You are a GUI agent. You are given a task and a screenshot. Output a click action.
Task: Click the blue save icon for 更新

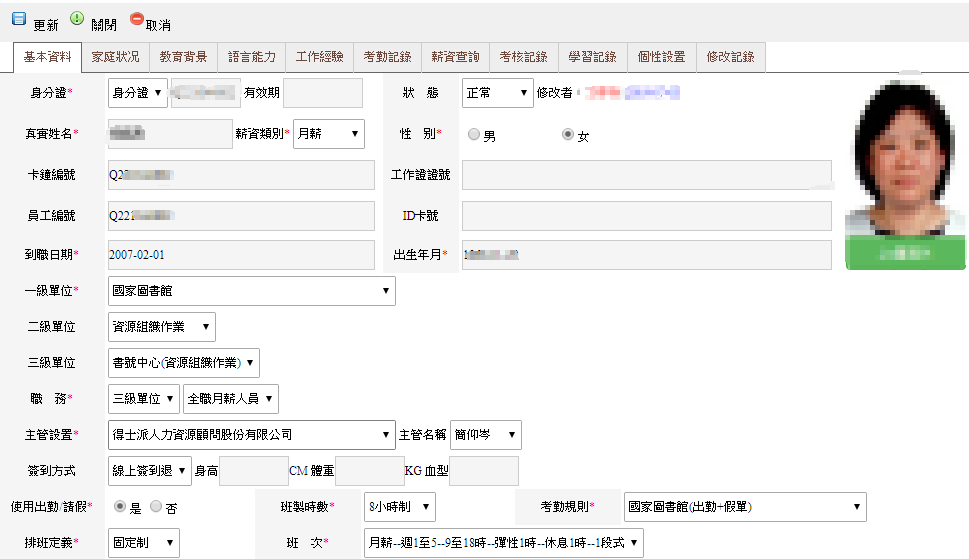(x=18, y=20)
